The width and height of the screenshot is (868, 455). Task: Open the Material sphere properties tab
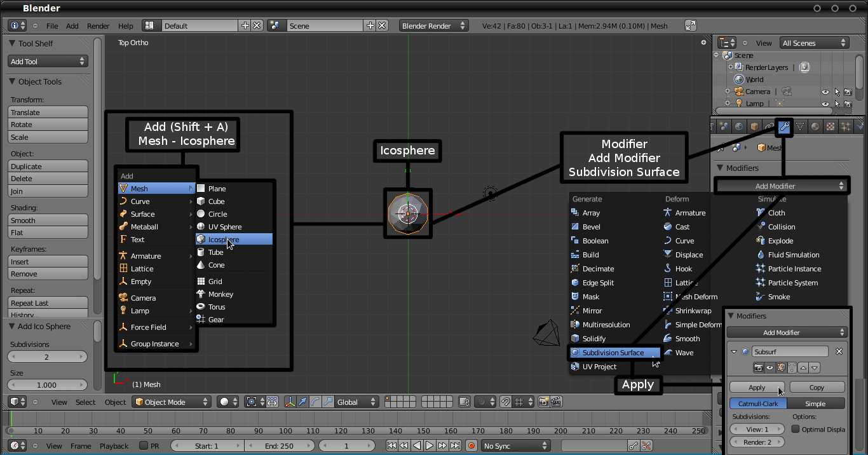[x=815, y=126]
